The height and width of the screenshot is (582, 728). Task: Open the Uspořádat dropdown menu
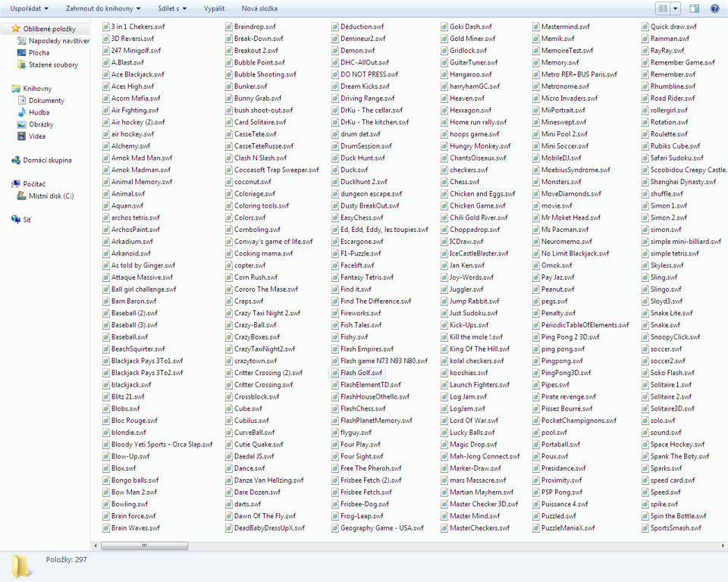[x=29, y=8]
